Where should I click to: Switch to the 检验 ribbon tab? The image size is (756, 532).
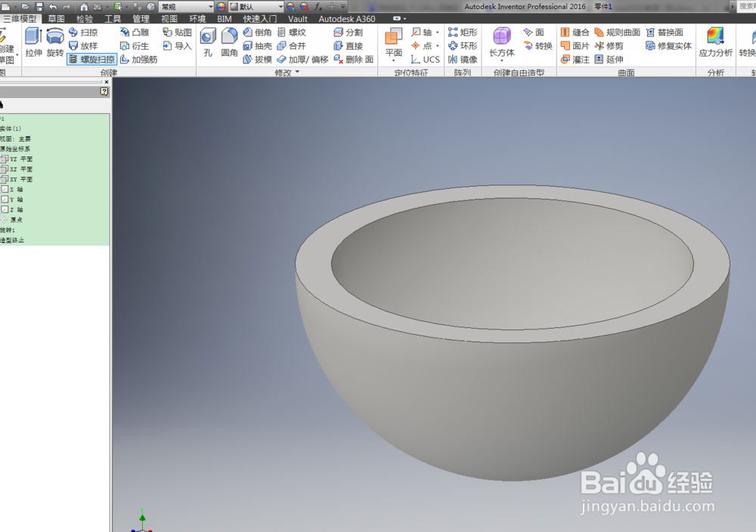tap(85, 19)
